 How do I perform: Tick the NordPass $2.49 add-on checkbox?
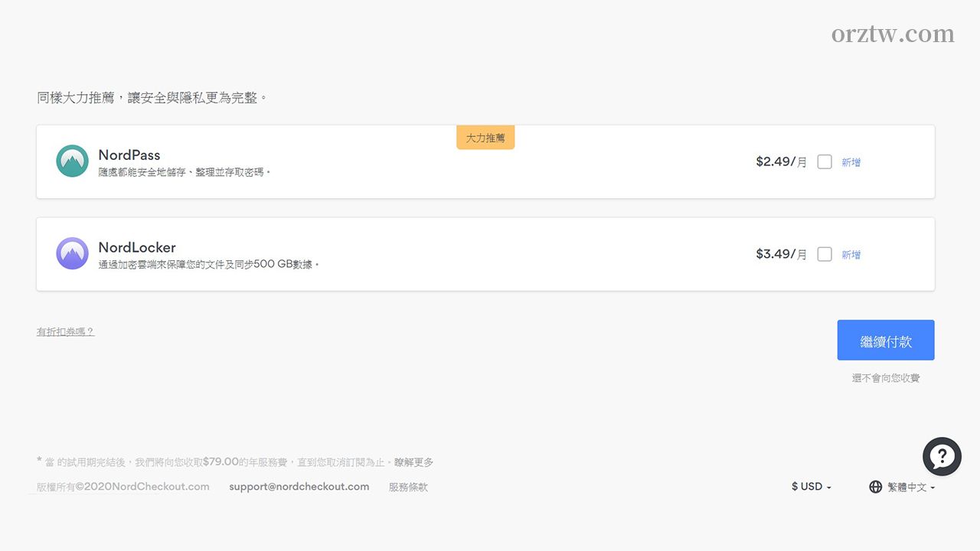click(825, 161)
